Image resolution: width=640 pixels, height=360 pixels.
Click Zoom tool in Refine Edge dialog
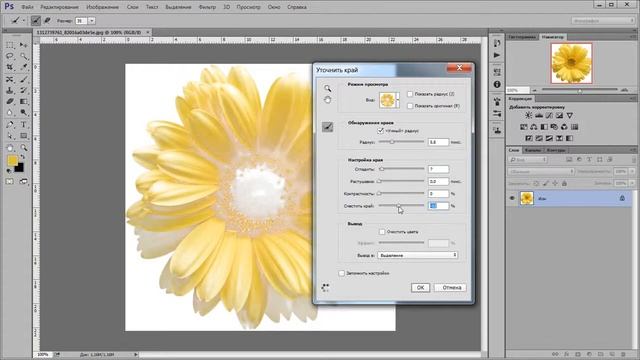click(x=327, y=88)
